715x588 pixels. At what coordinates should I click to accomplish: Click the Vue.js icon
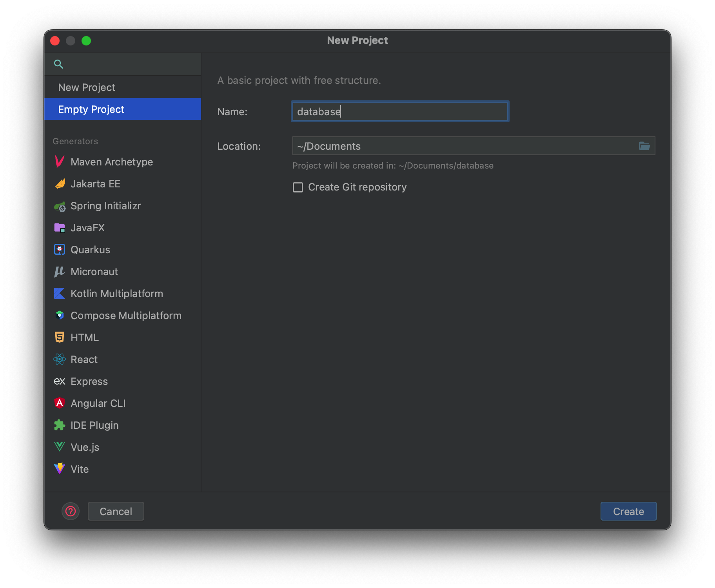(60, 447)
